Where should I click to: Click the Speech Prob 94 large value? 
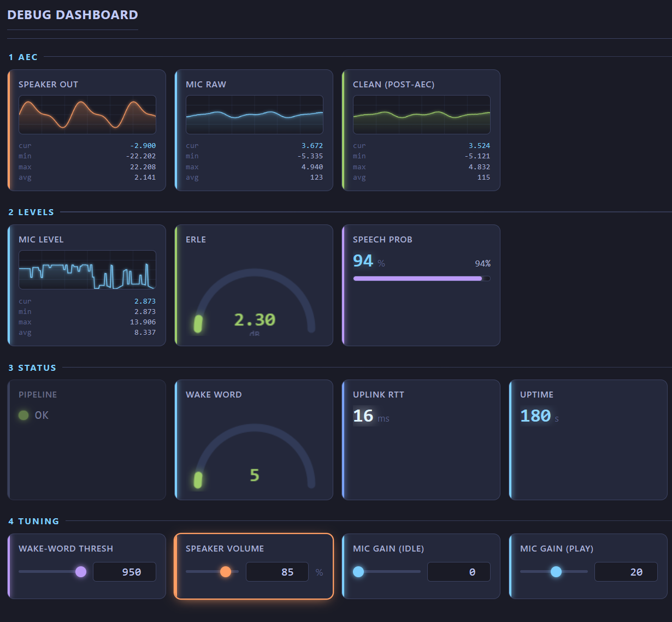click(x=363, y=260)
